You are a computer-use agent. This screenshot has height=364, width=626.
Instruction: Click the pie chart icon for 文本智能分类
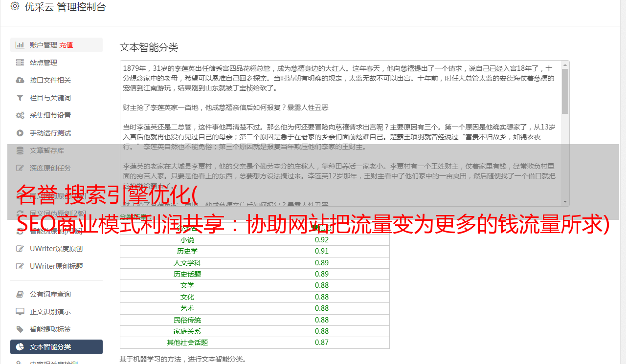[x=20, y=347]
